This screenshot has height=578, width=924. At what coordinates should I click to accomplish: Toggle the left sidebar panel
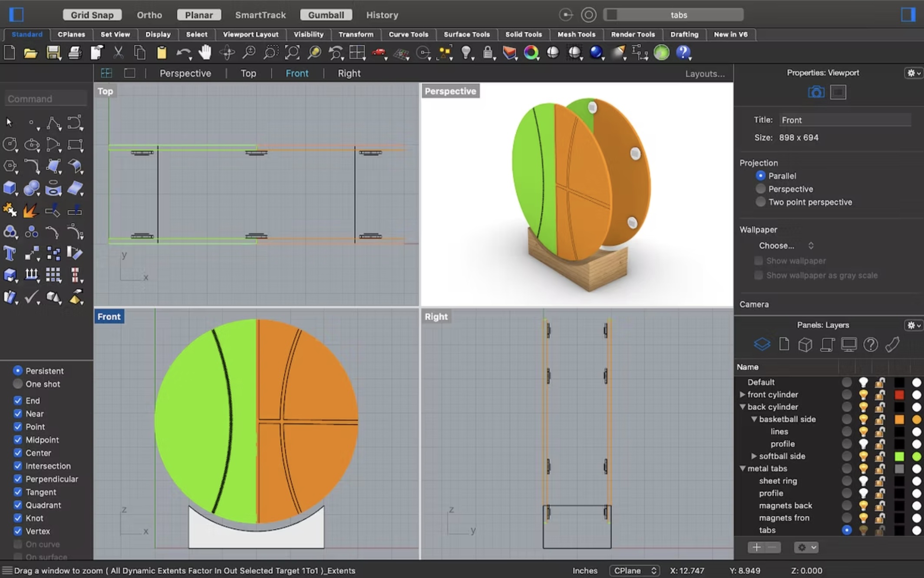16,14
